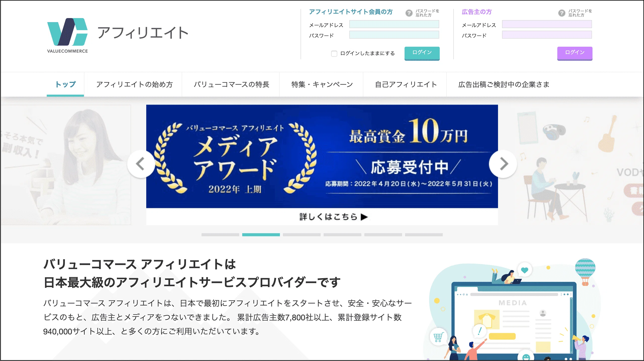Focus advertiser パスワード input field
Screen dimensions: 644x361
[547, 35]
